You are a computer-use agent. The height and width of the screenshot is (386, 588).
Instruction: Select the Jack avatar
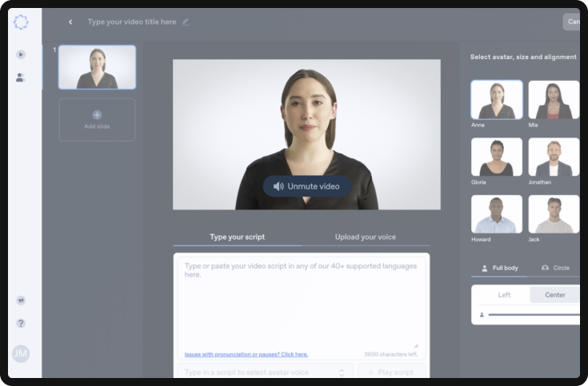tap(554, 214)
